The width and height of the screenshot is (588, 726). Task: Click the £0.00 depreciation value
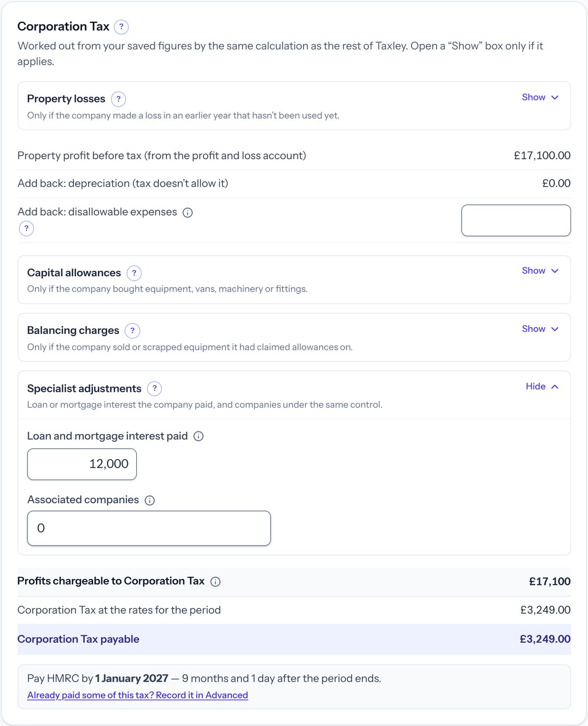pyautogui.click(x=556, y=184)
